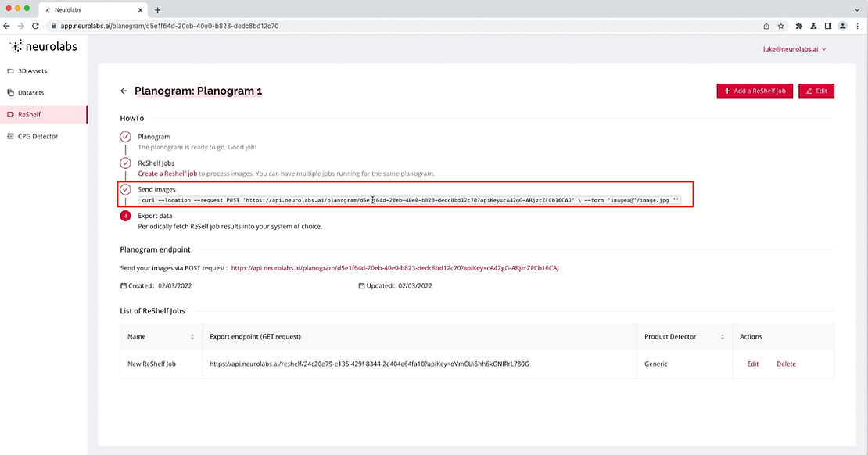The image size is (868, 455).
Task: Expand the tab search chevron in Chrome
Action: 858,10
